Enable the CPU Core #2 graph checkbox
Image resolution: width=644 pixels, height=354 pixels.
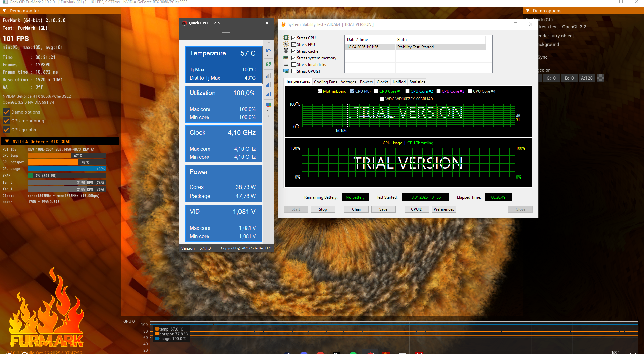pyautogui.click(x=408, y=91)
